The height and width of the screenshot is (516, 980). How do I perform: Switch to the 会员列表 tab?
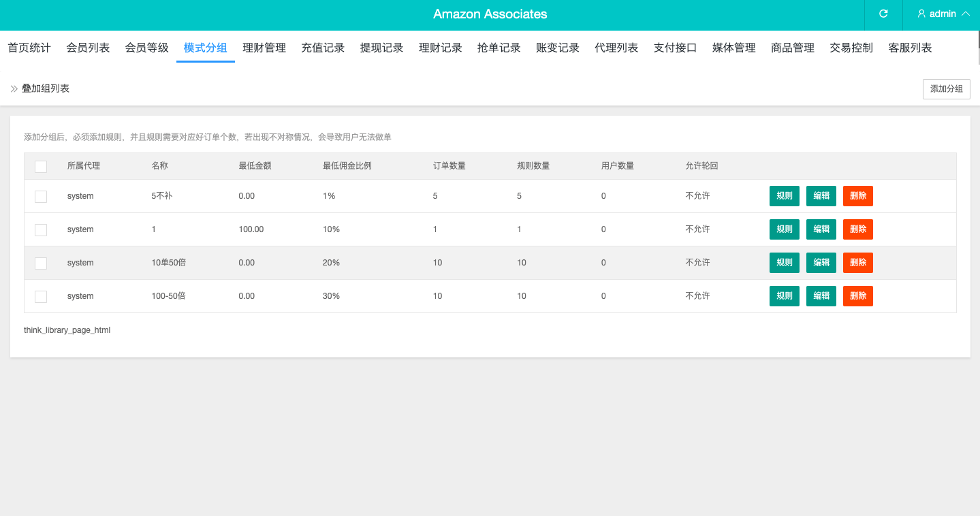87,48
